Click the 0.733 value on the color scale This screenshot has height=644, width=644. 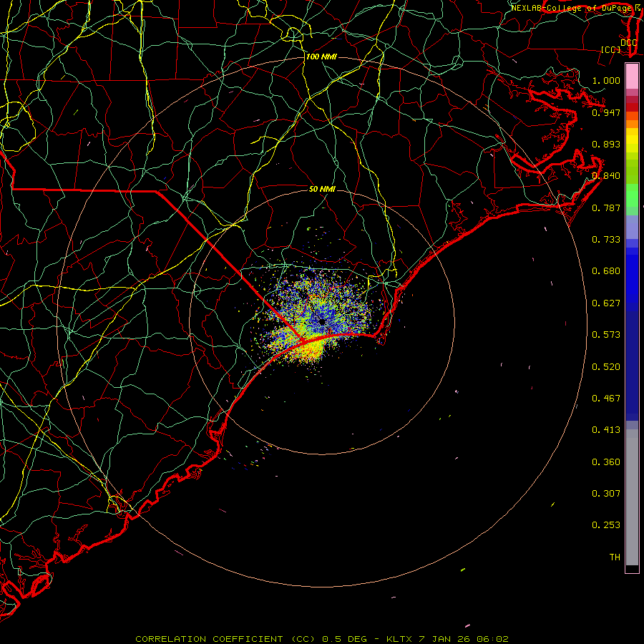coord(606,240)
